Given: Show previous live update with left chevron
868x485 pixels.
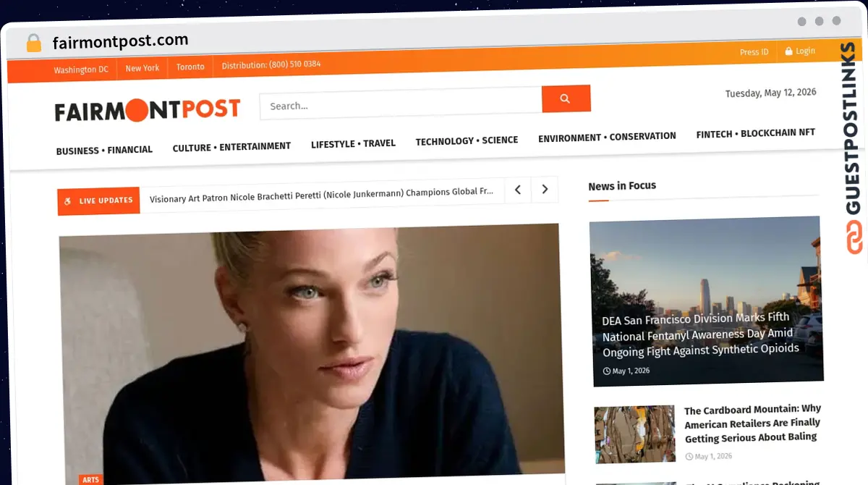Looking at the screenshot, I should tap(518, 190).
